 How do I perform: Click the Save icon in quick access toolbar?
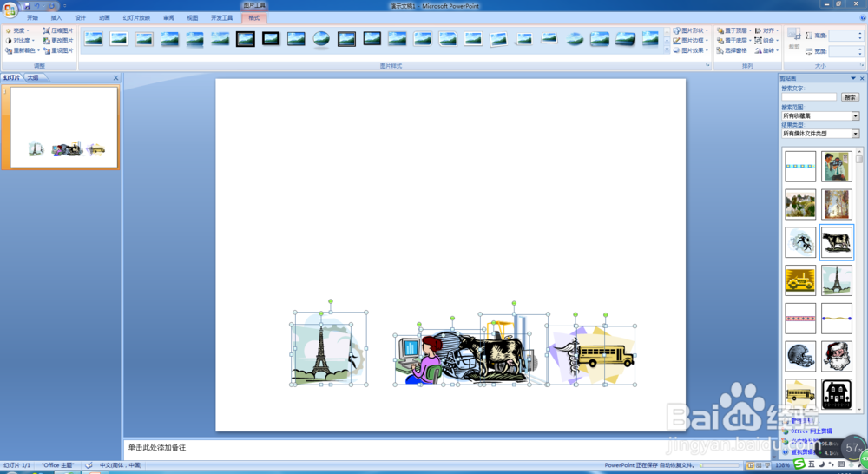coord(27,6)
